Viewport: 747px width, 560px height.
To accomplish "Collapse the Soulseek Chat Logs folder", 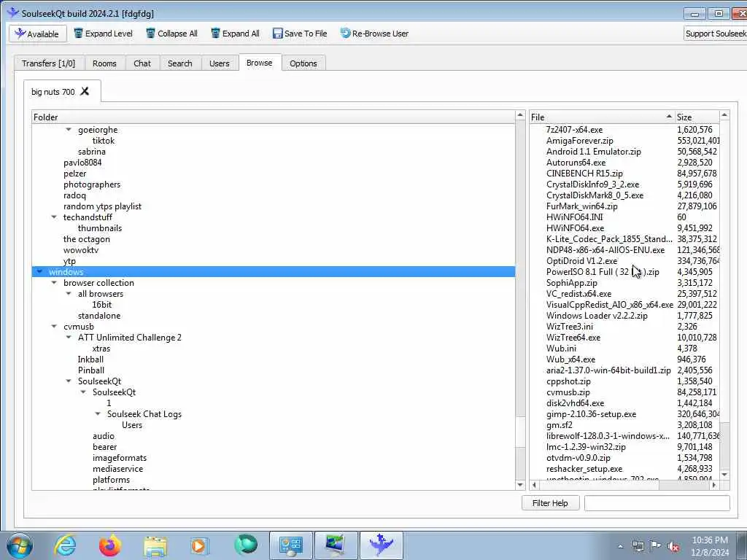I will tap(98, 414).
